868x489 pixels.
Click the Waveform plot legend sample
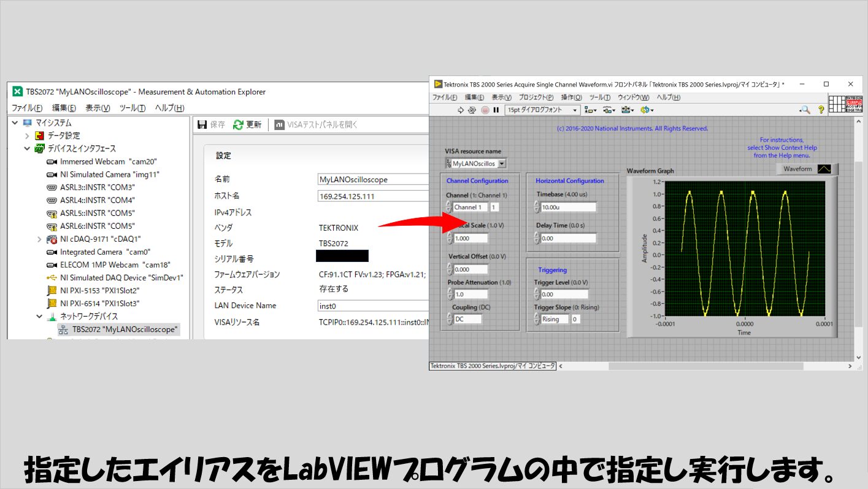click(824, 169)
